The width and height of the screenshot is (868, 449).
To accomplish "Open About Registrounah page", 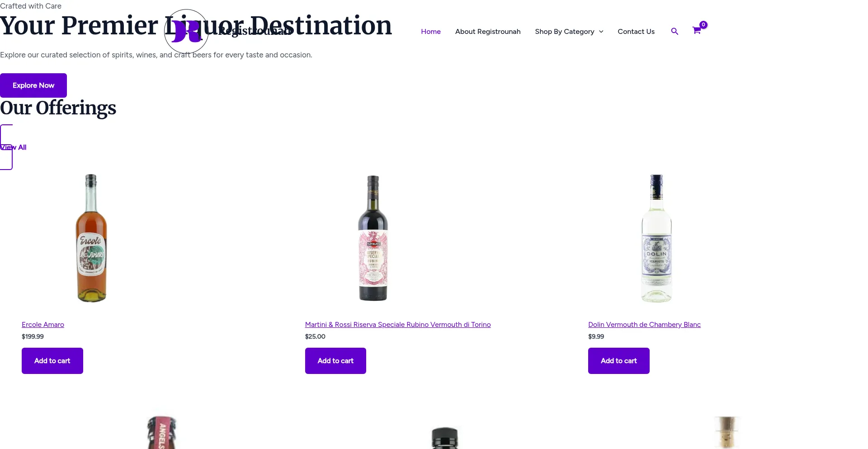I will coord(488,31).
